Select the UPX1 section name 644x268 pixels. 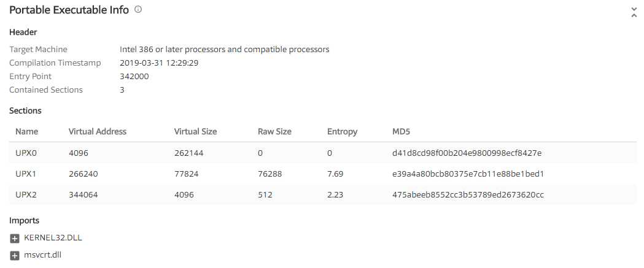[26, 174]
